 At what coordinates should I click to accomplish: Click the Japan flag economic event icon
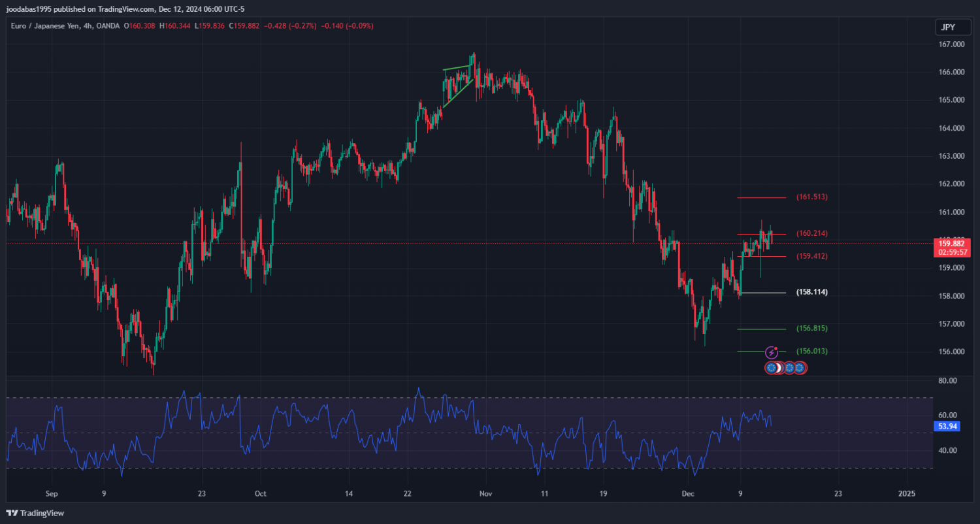779,368
